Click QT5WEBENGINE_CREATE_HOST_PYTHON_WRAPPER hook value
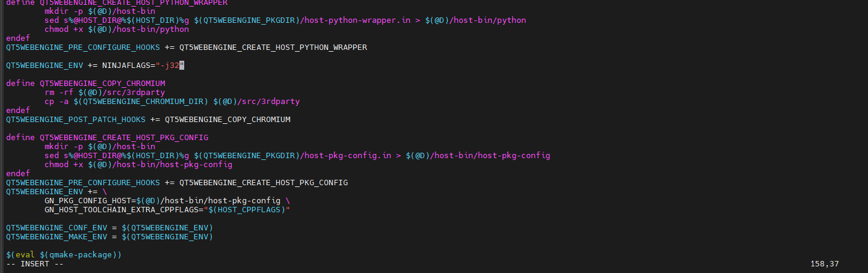Image resolution: width=868 pixels, height=273 pixels. point(273,47)
